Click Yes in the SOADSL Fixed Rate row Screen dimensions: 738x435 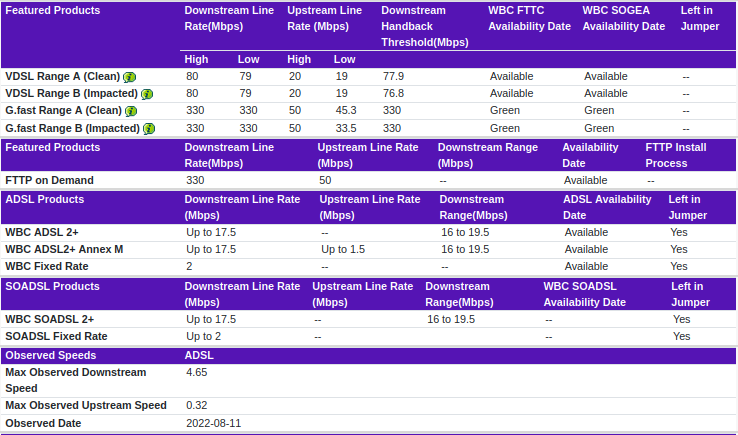(x=682, y=336)
